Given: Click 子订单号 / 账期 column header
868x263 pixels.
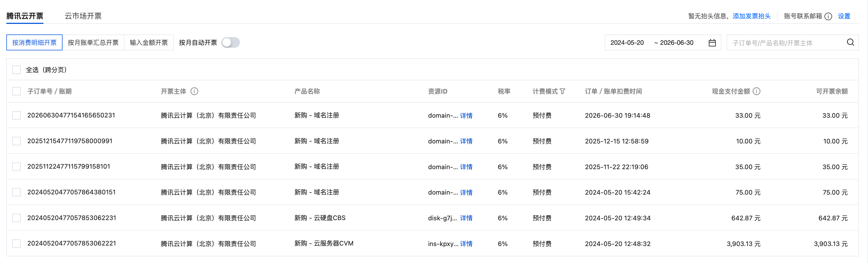Looking at the screenshot, I should click(49, 91).
